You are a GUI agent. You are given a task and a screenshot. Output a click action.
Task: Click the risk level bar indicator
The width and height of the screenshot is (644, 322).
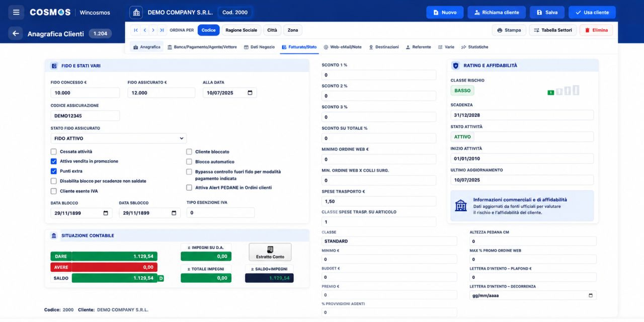(x=563, y=91)
